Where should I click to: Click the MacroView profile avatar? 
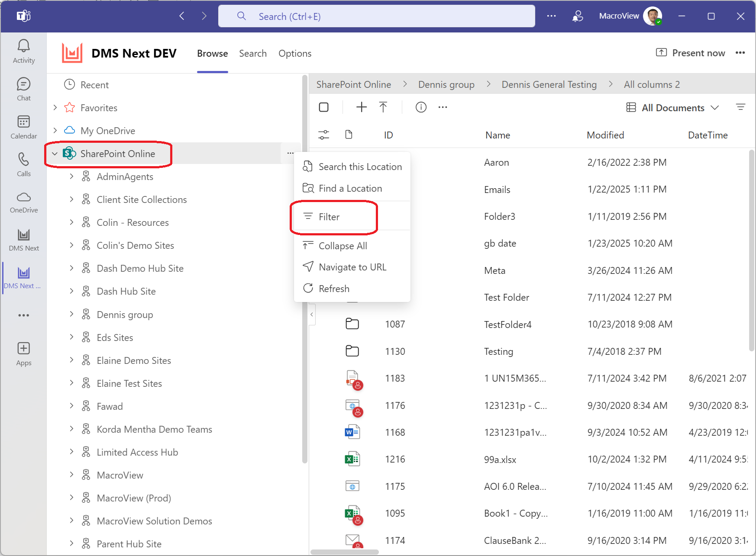(x=653, y=16)
